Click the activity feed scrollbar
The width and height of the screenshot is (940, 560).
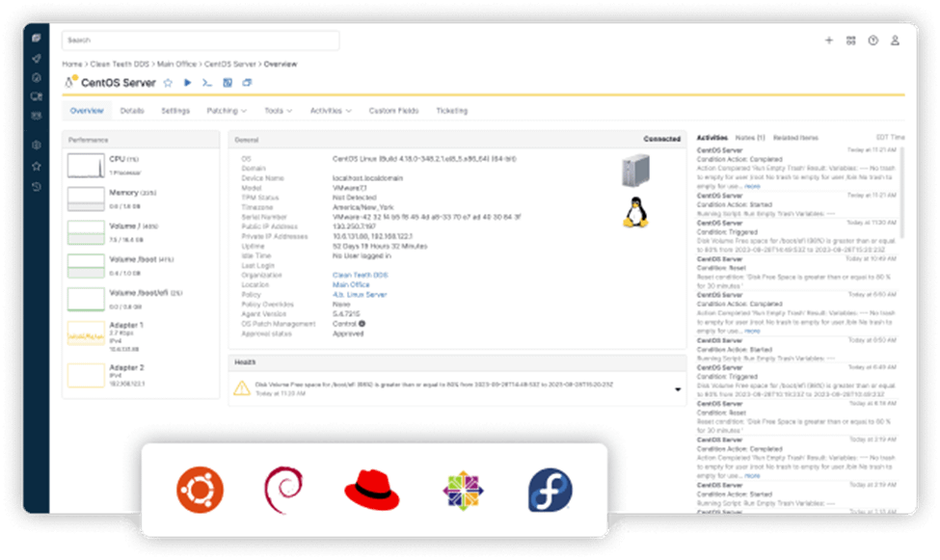pos(901,192)
